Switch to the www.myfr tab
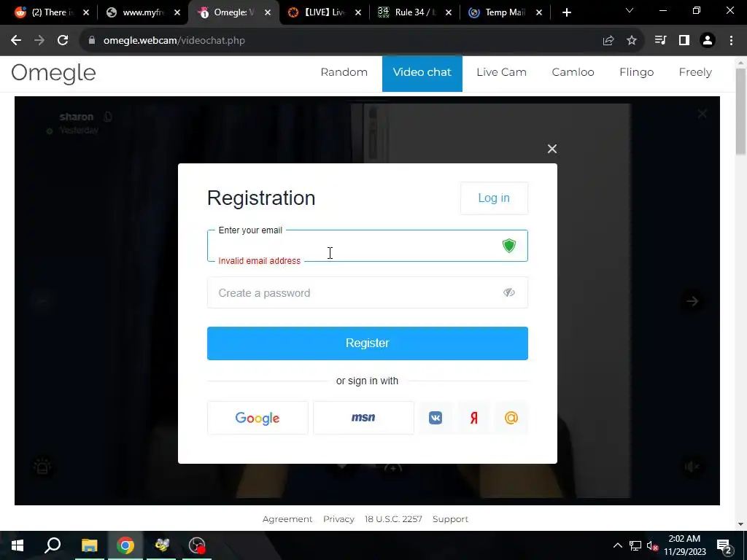 click(x=142, y=12)
